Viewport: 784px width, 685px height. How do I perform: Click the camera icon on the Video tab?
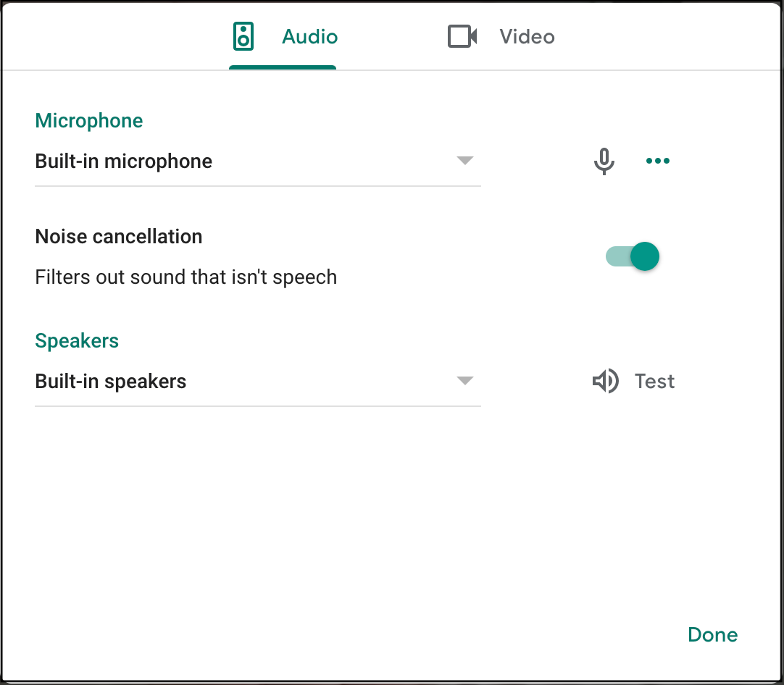pos(463,35)
